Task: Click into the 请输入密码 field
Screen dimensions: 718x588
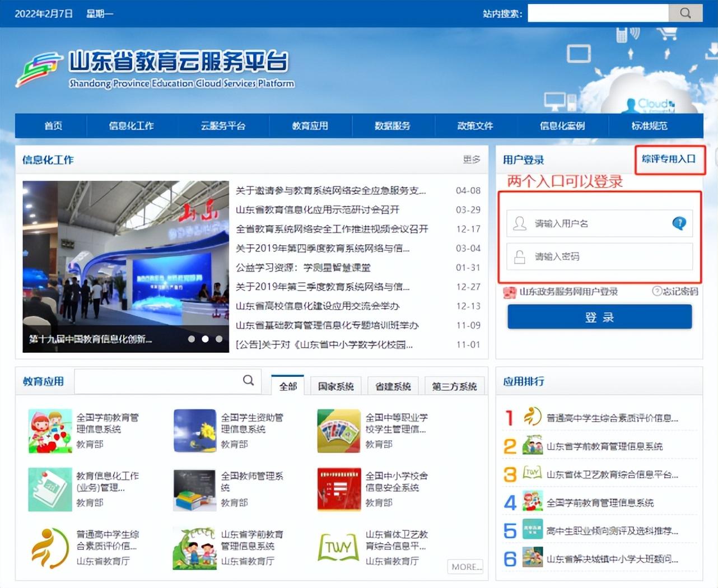Action: [600, 256]
